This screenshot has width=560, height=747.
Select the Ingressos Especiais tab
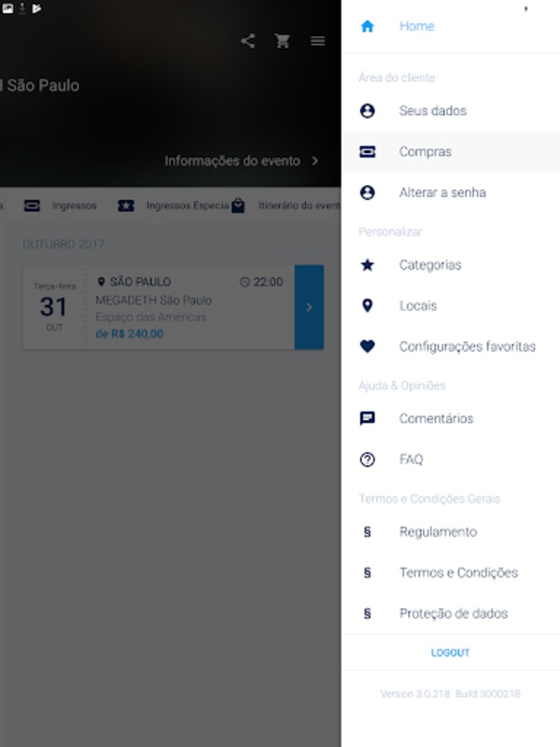174,205
